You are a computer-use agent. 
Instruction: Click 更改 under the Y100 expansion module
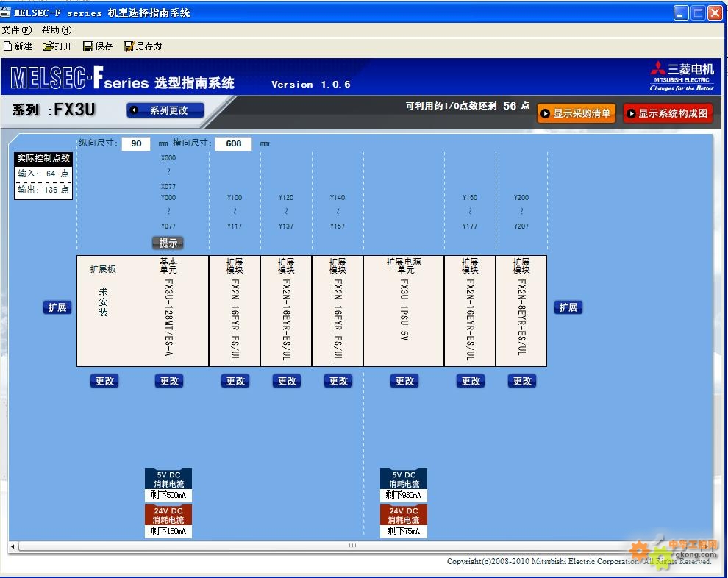235,381
